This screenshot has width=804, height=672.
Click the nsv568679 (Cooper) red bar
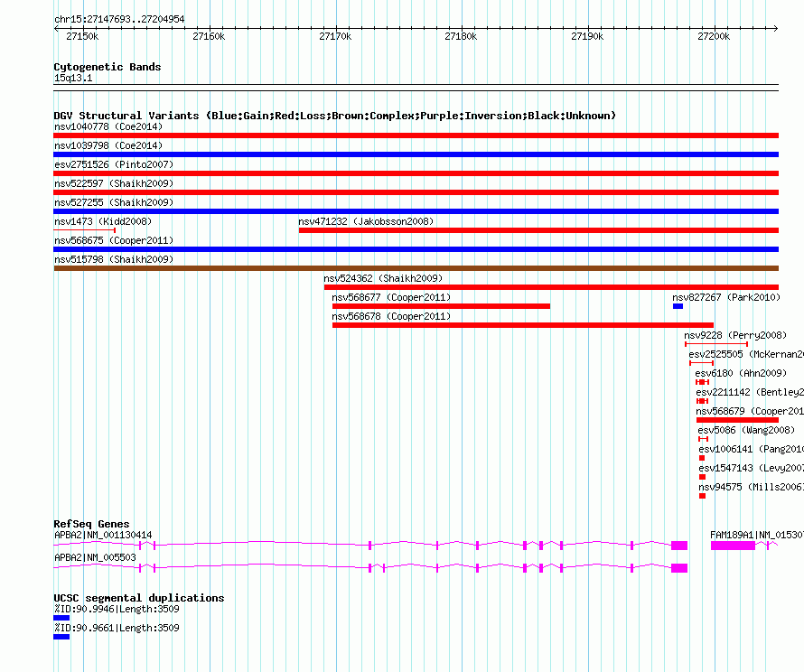pos(737,420)
